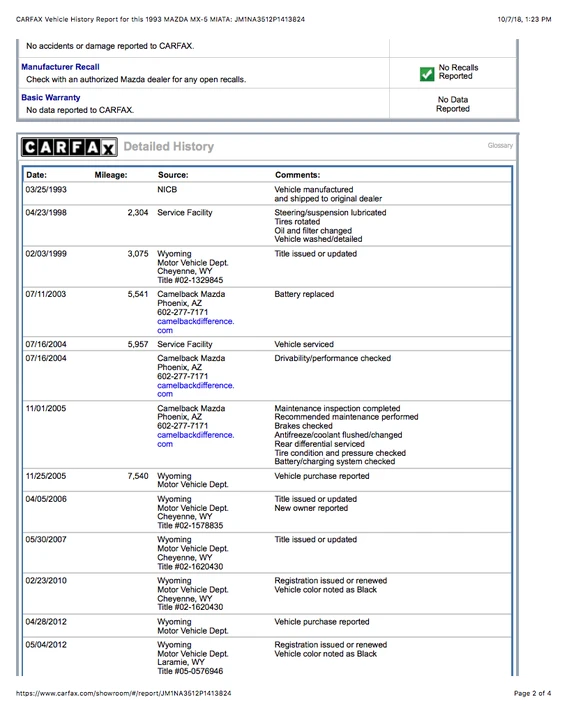This screenshot has height=720, width=567.
Task: Select the date 04/23/1998
Action: point(46,213)
